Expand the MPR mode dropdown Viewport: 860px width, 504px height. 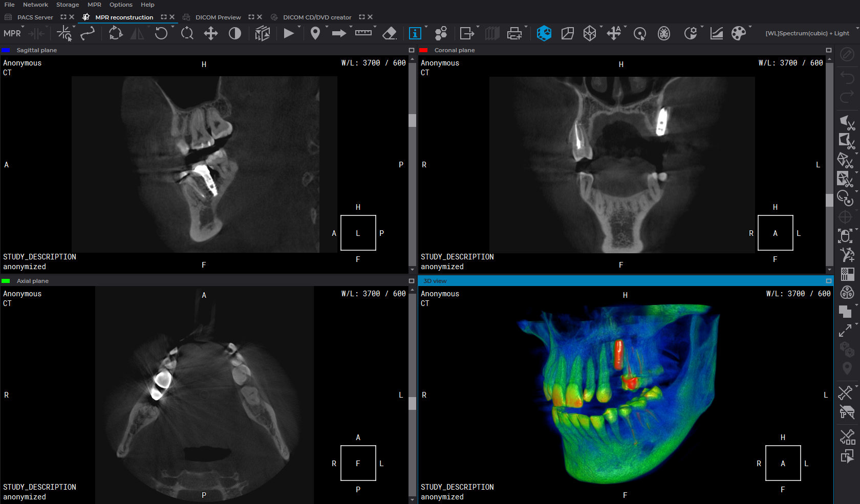pyautogui.click(x=23, y=28)
